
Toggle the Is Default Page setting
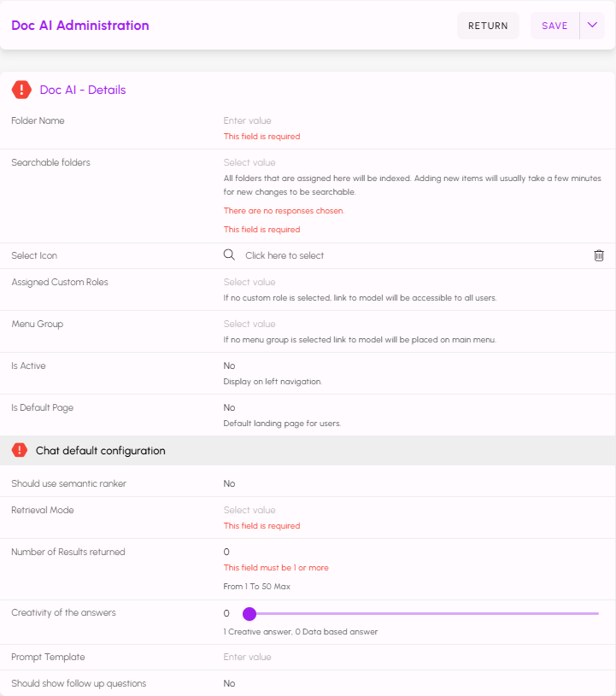[x=230, y=407]
